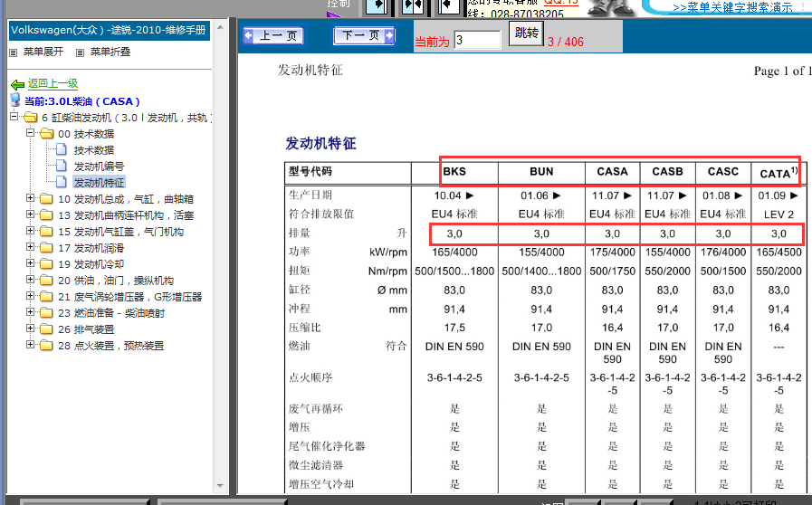Image resolution: width=812 pixels, height=505 pixels.
Task: Collapse the 6缸柴油发动机 root folder
Action: point(14,117)
